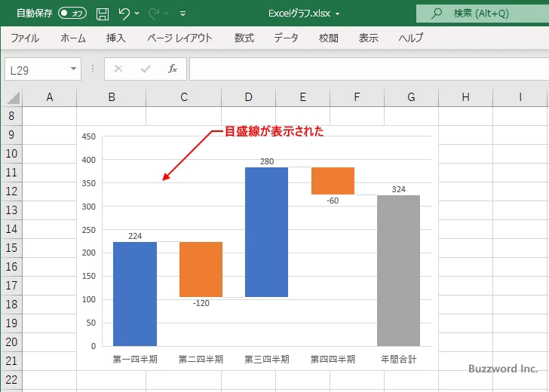Click the Insert Function fx icon
Viewport: 549px width, 392px height.
coord(173,69)
